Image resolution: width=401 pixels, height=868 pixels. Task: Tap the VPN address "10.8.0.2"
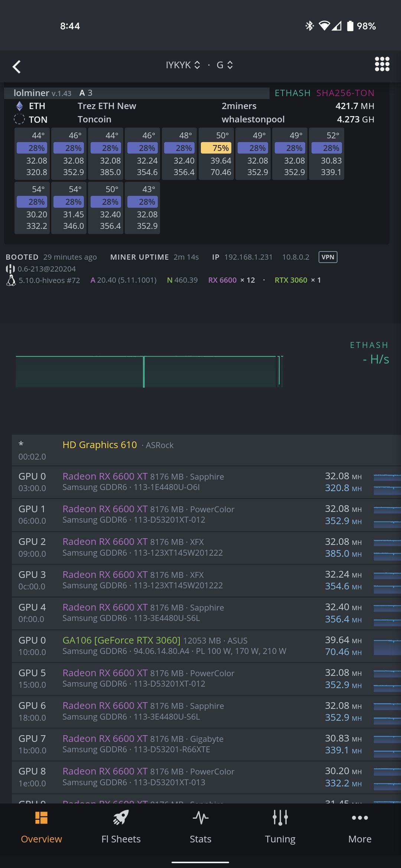pos(296,257)
